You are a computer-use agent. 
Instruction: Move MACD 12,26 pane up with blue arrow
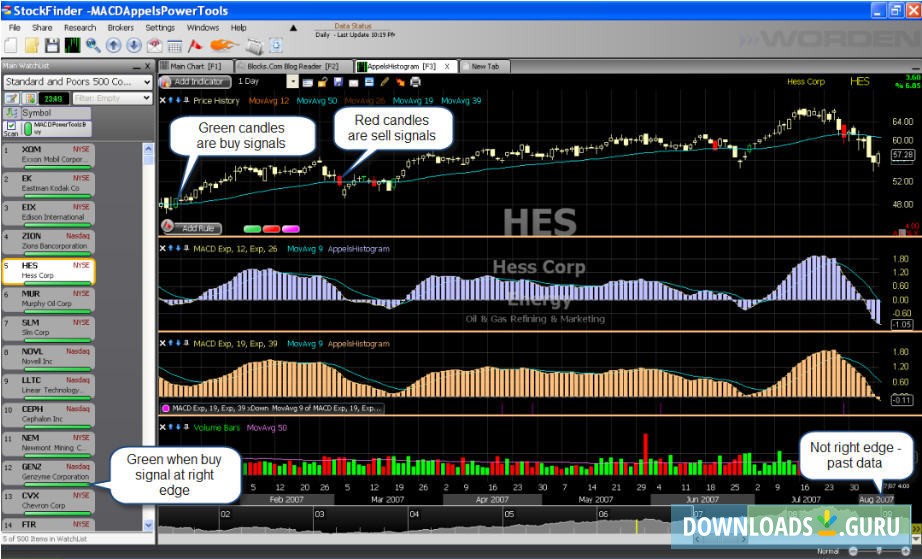tap(171, 249)
